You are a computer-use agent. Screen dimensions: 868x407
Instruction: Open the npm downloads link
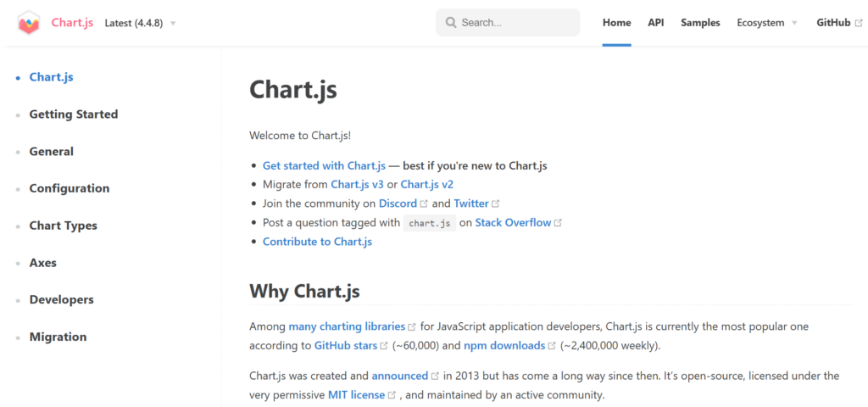click(x=504, y=346)
